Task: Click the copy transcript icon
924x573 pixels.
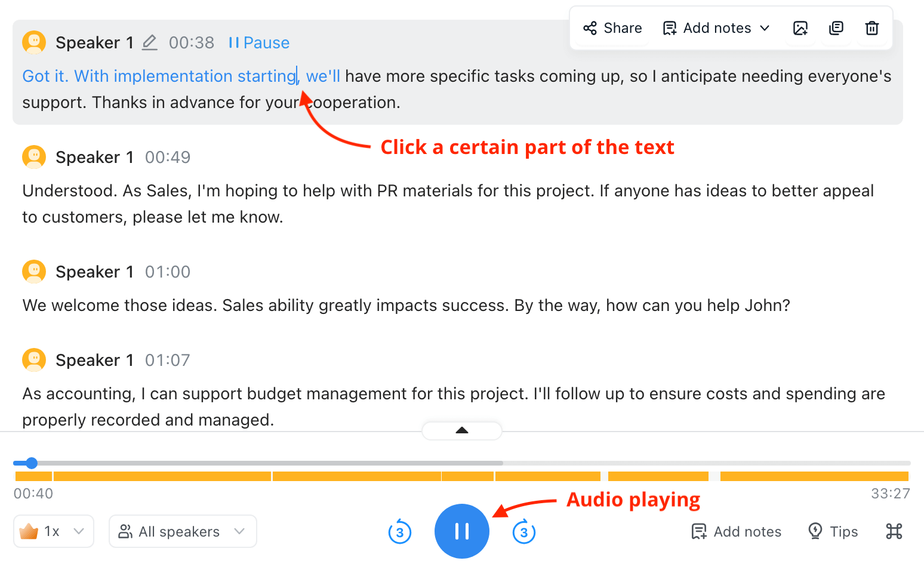Action: 836,27
